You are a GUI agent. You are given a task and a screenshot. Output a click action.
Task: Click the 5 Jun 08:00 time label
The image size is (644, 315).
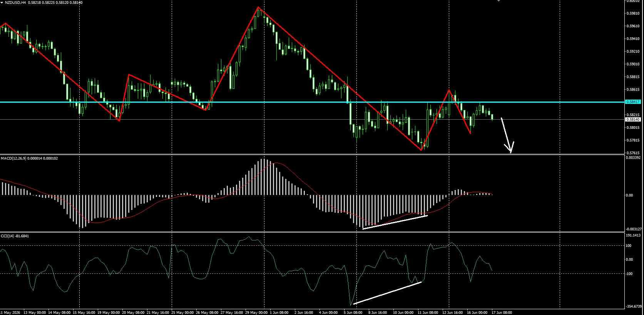353,313
